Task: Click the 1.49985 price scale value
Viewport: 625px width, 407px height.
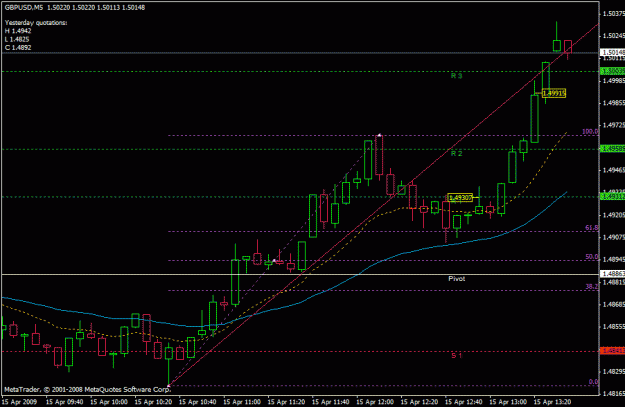Action: coord(613,81)
